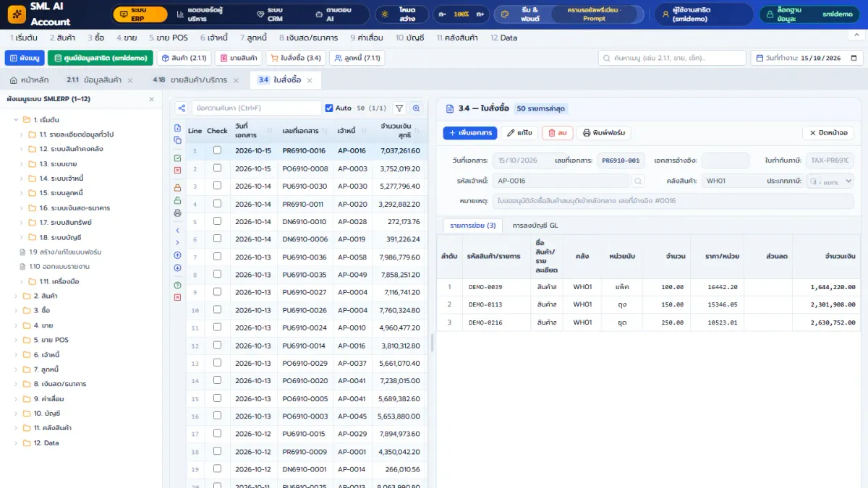Screen dimensions: 868x488
Task: Click the ค้นหาเมนู search field
Action: click(x=672, y=58)
